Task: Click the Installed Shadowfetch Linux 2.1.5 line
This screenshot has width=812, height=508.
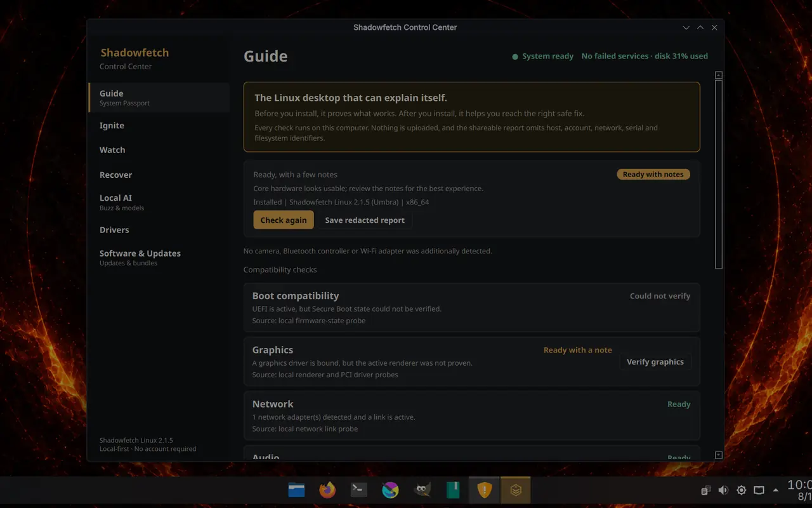Action: (341, 202)
